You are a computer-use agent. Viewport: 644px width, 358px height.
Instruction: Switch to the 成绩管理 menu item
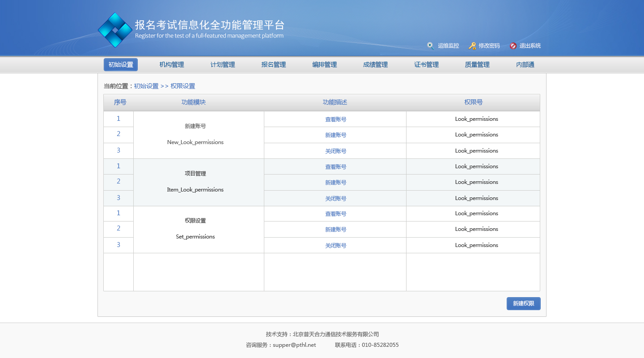(376, 64)
